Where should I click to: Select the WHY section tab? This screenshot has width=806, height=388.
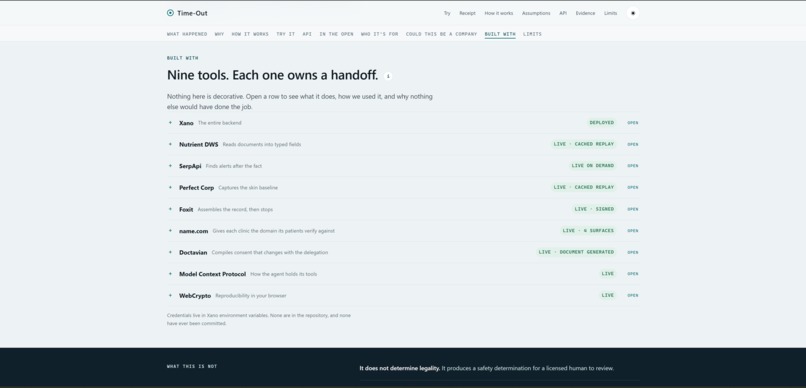[219, 34]
